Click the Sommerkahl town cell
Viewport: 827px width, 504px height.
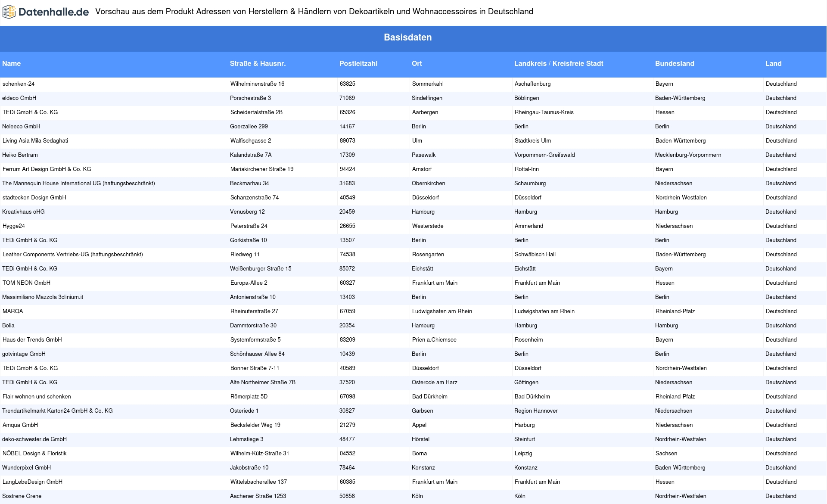coord(428,84)
